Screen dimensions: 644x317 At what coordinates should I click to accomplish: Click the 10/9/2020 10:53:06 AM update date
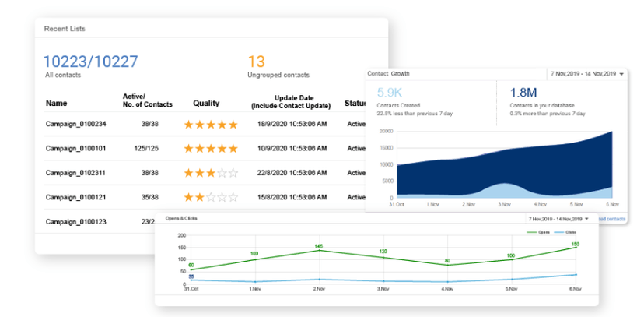coord(292,149)
